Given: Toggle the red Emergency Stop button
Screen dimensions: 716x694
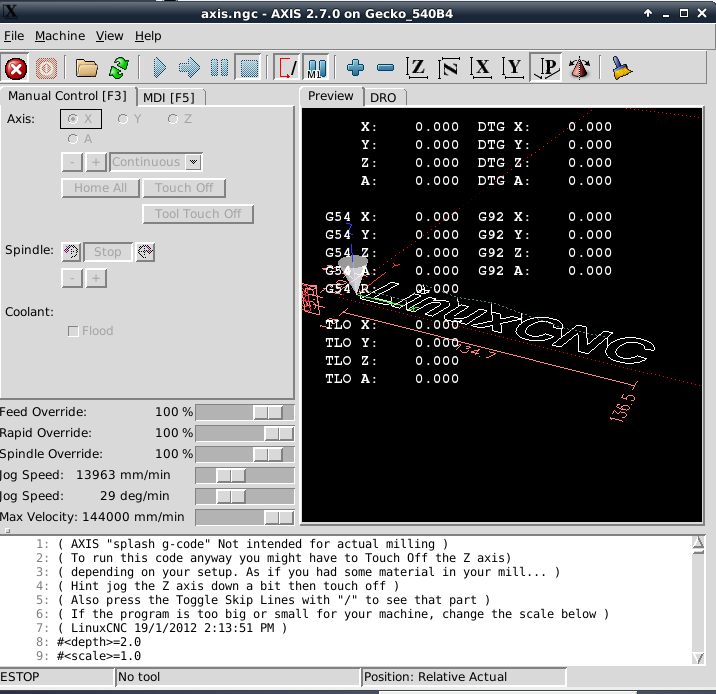Looking at the screenshot, I should 16,68.
